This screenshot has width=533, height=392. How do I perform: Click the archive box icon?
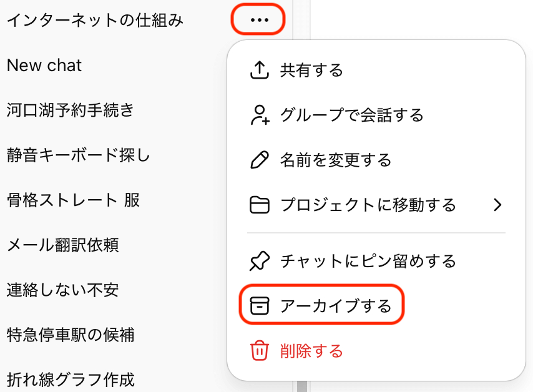coord(259,306)
